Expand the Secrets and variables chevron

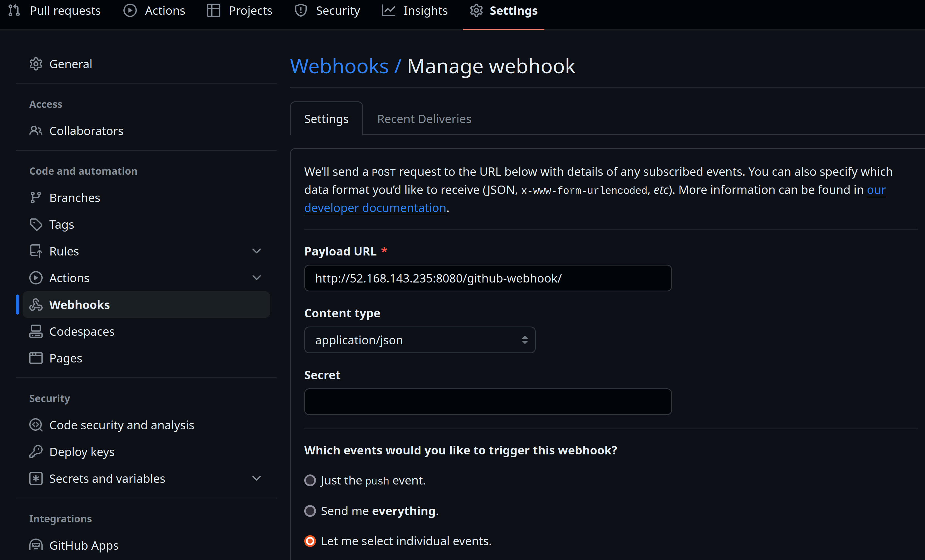coord(256,479)
